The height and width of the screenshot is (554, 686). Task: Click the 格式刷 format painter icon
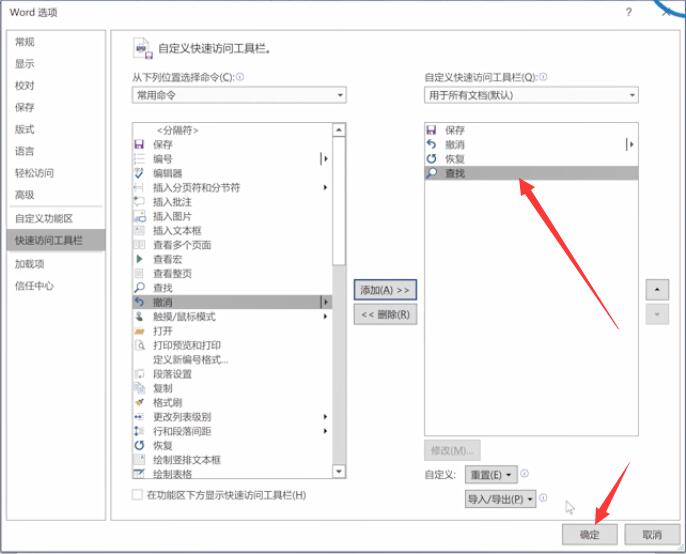pyautogui.click(x=139, y=403)
